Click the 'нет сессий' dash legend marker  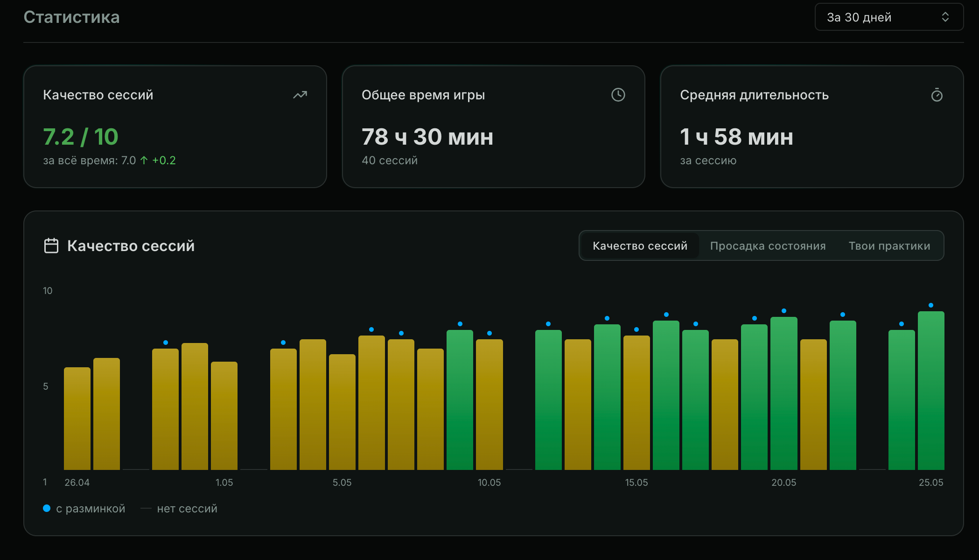pyautogui.click(x=146, y=509)
